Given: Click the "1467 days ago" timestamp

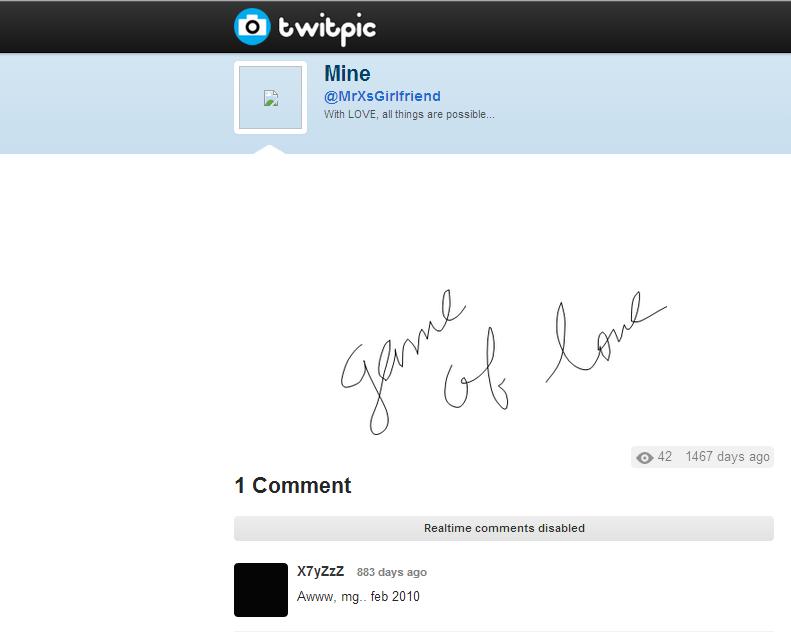Looking at the screenshot, I should (x=727, y=456).
